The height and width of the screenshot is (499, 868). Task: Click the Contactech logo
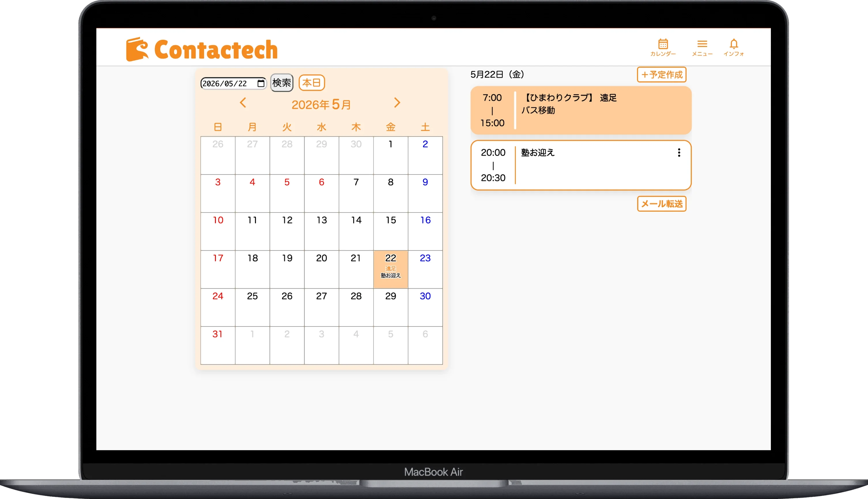(x=202, y=49)
